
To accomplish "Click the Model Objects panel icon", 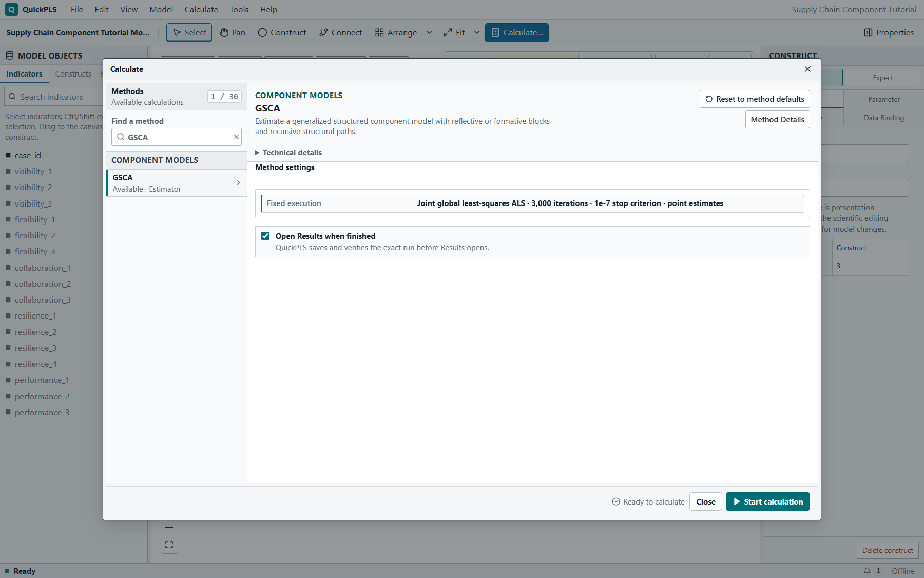I will coord(10,55).
